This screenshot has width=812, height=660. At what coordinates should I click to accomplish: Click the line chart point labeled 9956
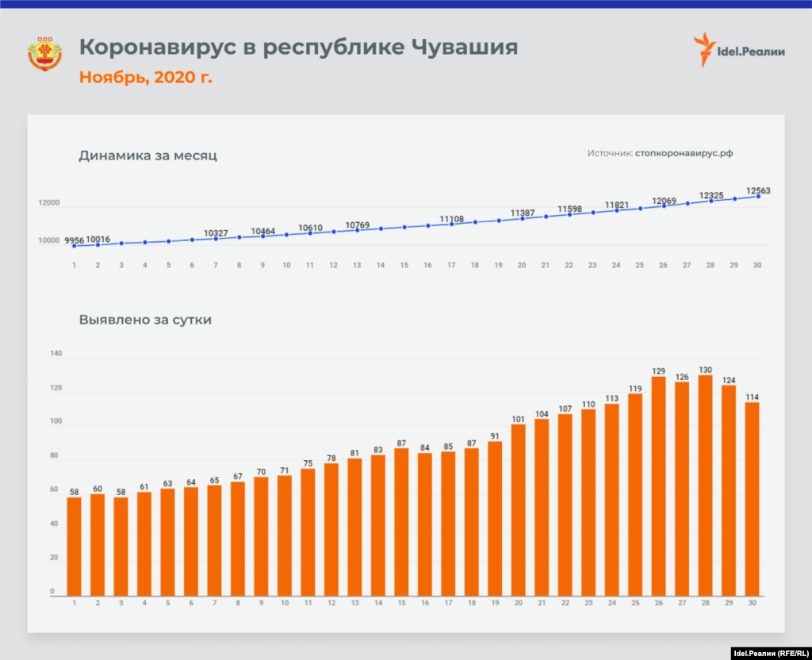(x=75, y=246)
